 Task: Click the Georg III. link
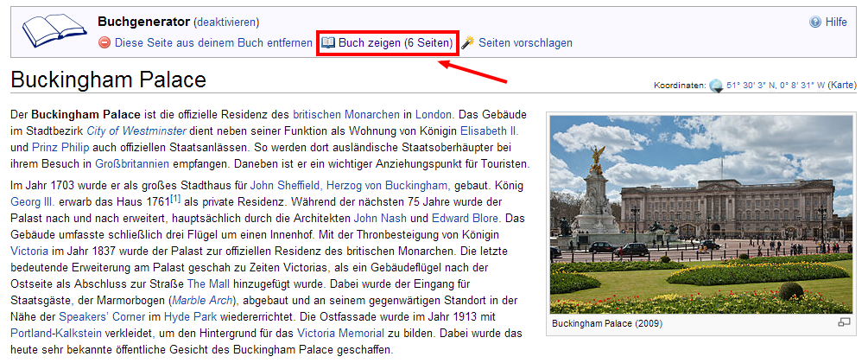32,201
